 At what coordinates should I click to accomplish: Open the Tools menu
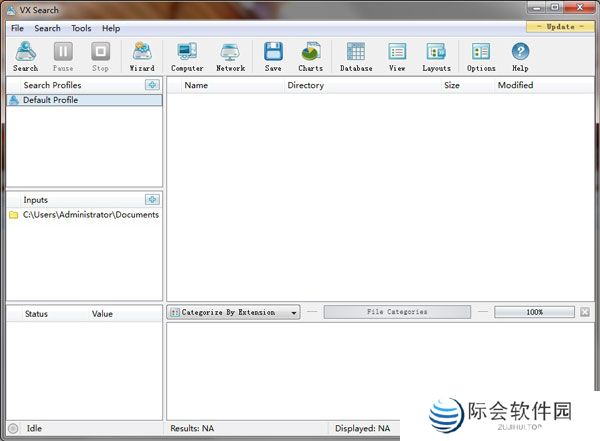(x=81, y=28)
